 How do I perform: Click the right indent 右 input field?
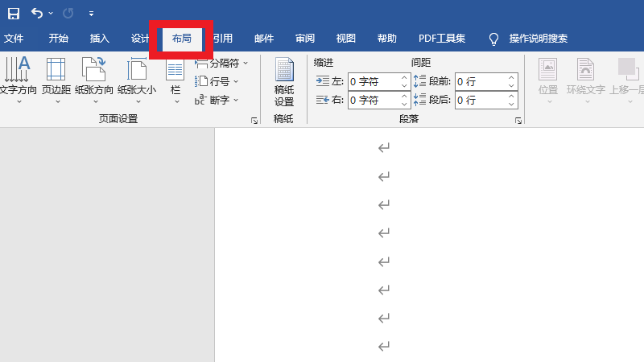pos(374,100)
